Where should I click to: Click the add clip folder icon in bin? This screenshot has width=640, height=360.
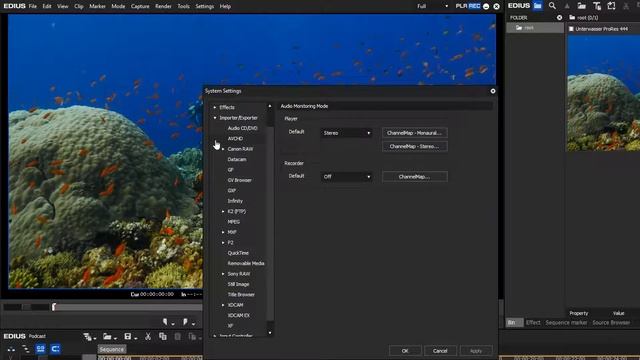tap(582, 6)
